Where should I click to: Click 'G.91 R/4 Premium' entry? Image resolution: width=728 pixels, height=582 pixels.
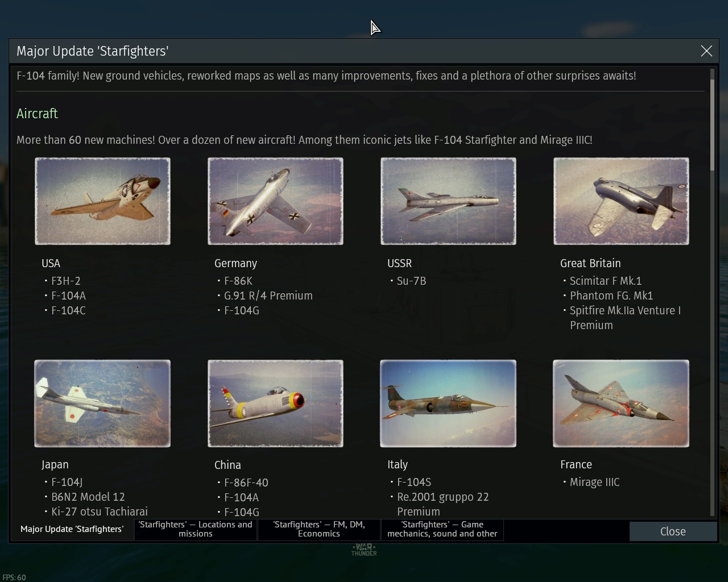(268, 296)
